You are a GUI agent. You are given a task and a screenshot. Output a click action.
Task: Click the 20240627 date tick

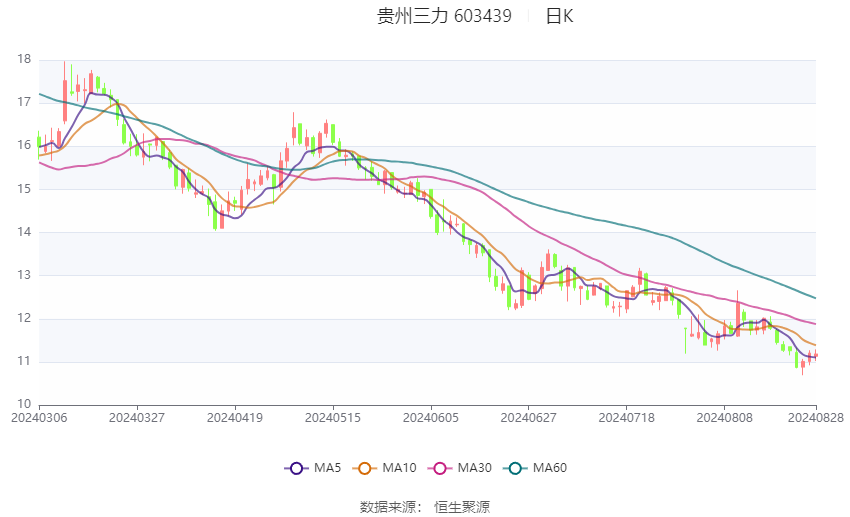pyautogui.click(x=529, y=418)
